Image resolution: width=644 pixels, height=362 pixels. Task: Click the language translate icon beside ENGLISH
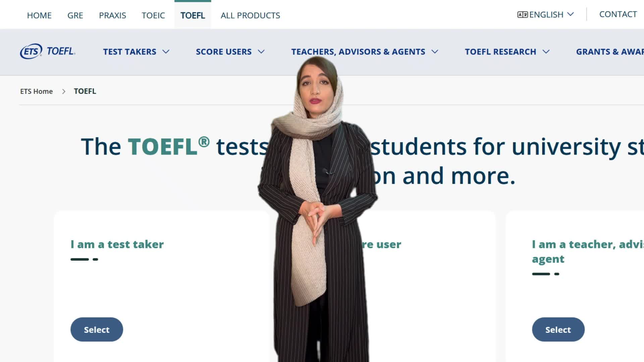pyautogui.click(x=522, y=15)
